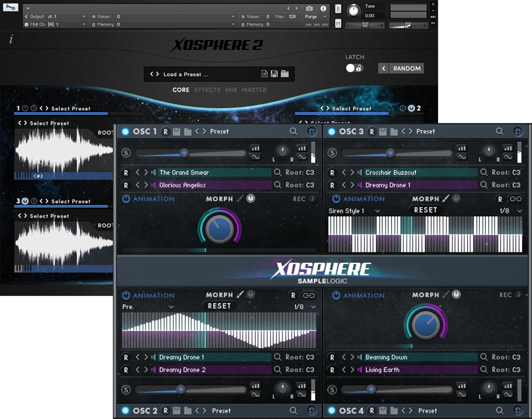The width and height of the screenshot is (532, 419).
Task: Open the OSC 3 preset folder icon
Action: click(394, 131)
